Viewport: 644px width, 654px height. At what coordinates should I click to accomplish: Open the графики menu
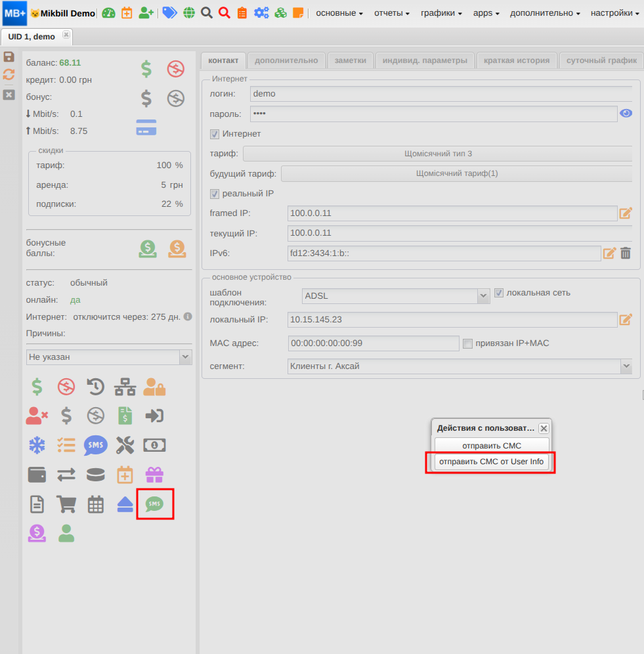click(441, 13)
